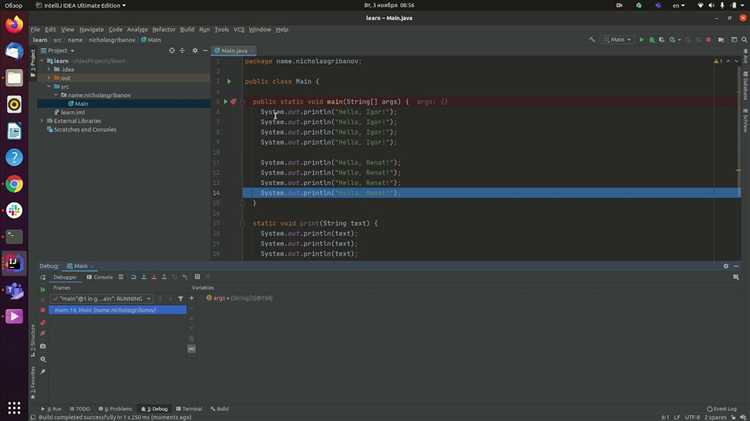Viewport: 750px width, 421px height.
Task: Toggle the Structure side tool window
Action: 32,336
